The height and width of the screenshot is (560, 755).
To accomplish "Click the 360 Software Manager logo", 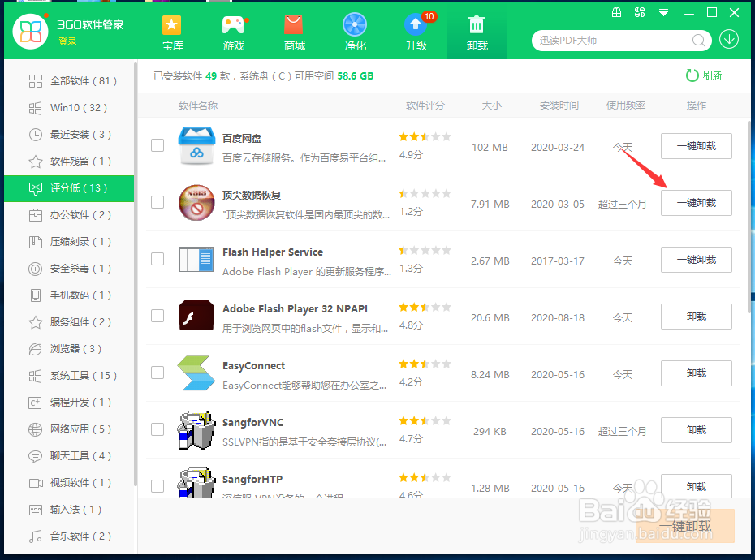I will click(30, 32).
